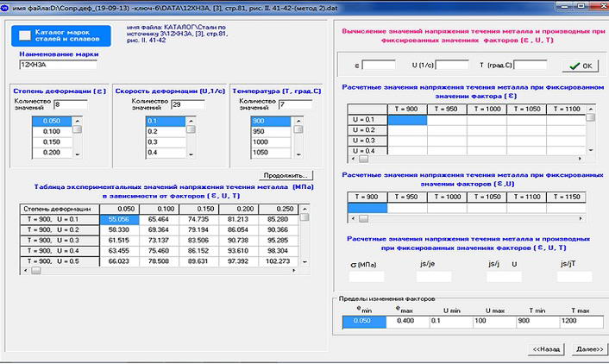Click the ε input field at top right
The image size is (609, 364).
pos(379,65)
